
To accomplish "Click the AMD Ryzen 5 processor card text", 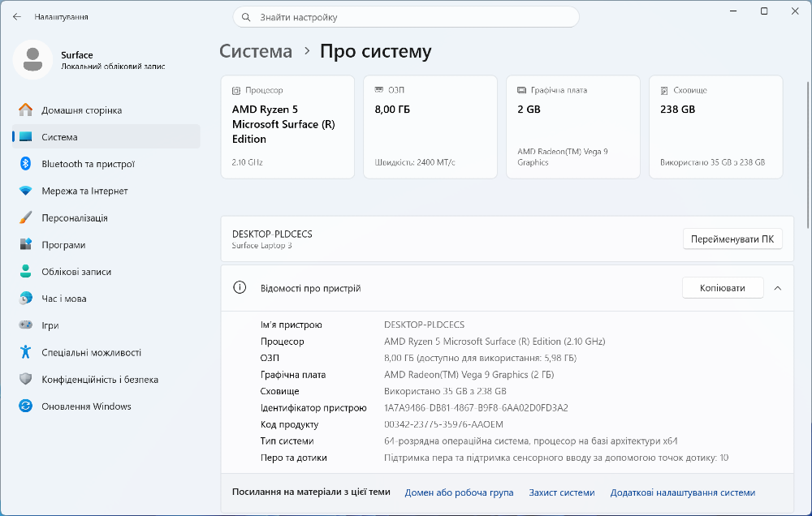I will (x=283, y=124).
